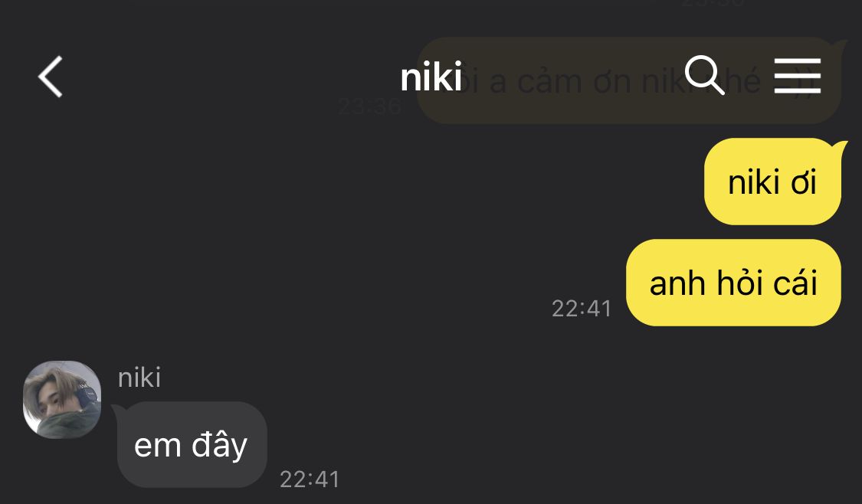862x504 pixels.
Task: Select the 'anh hỏi cái' message bubble
Action: 733,283
